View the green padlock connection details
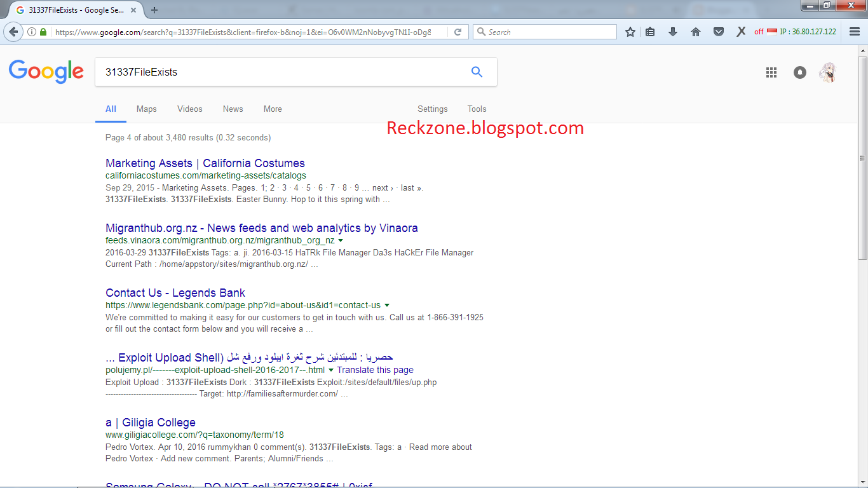The image size is (868, 488). (x=43, y=32)
